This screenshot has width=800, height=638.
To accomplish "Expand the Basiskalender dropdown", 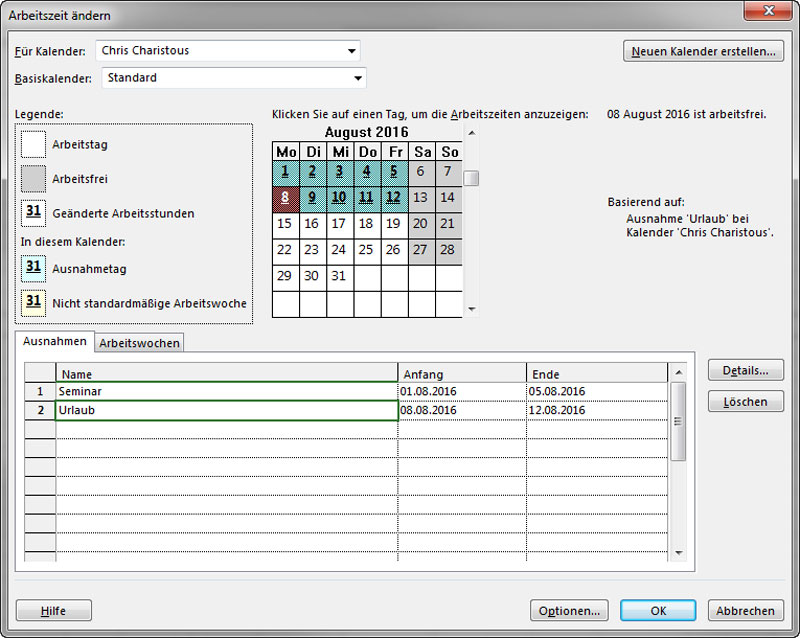I will pos(357,78).
